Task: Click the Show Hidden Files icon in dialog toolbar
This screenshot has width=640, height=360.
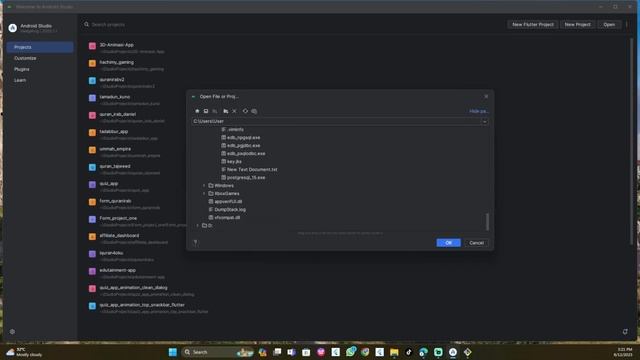Action: (254, 111)
